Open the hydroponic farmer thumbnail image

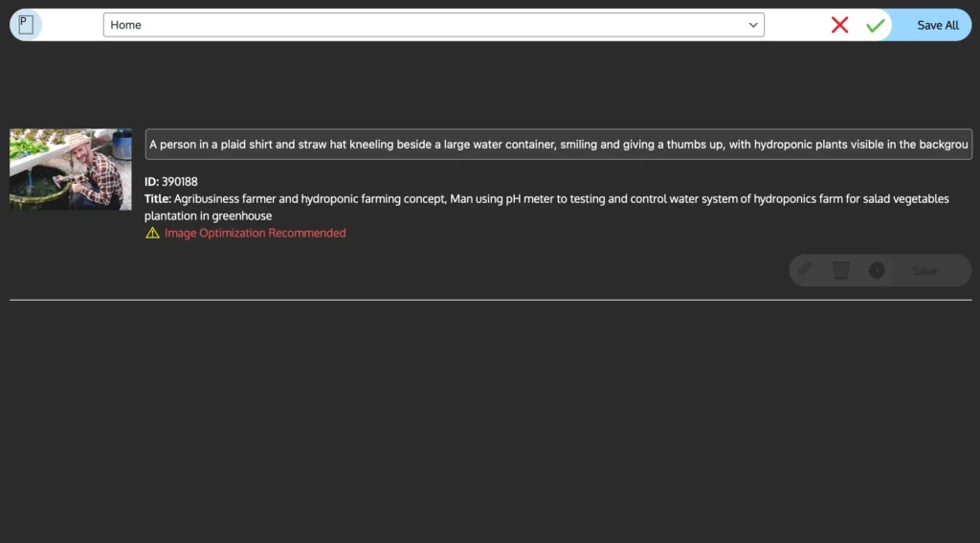71,170
